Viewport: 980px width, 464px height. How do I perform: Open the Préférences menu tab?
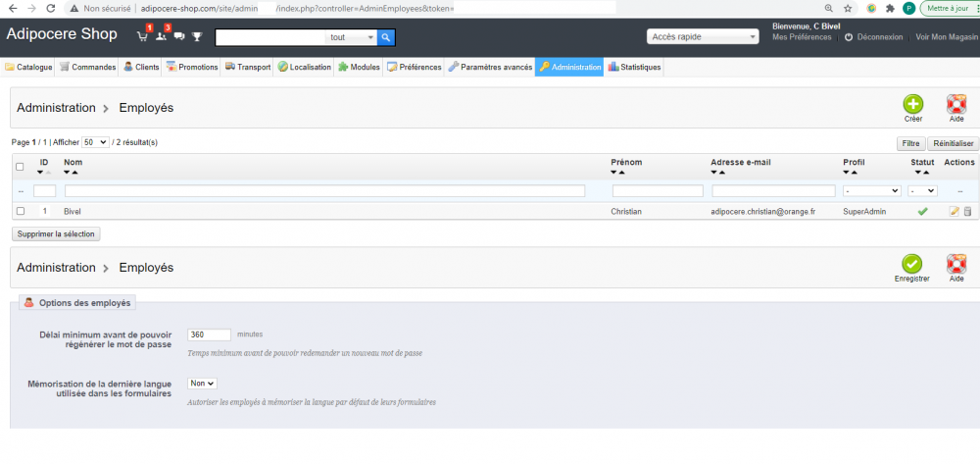pos(414,67)
